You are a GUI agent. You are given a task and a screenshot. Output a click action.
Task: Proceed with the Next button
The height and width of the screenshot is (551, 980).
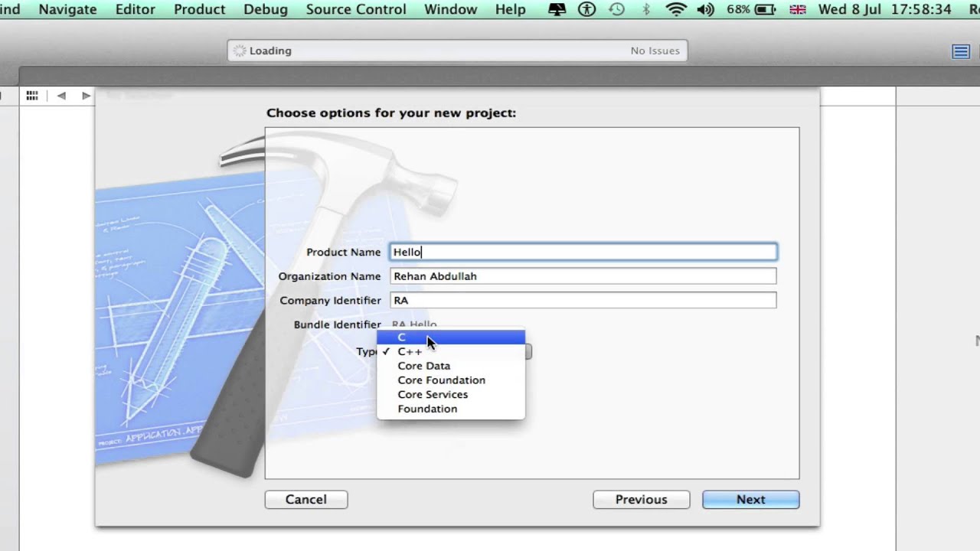(x=751, y=500)
